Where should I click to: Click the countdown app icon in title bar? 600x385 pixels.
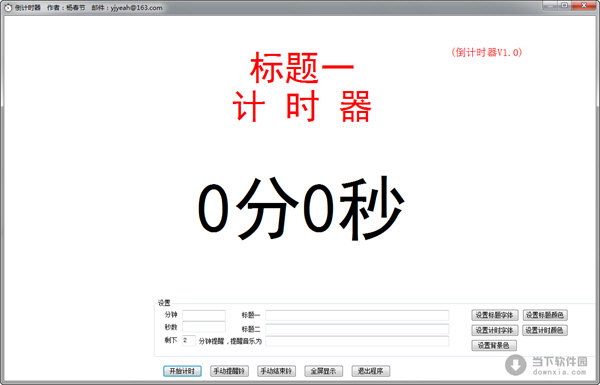click(x=8, y=7)
